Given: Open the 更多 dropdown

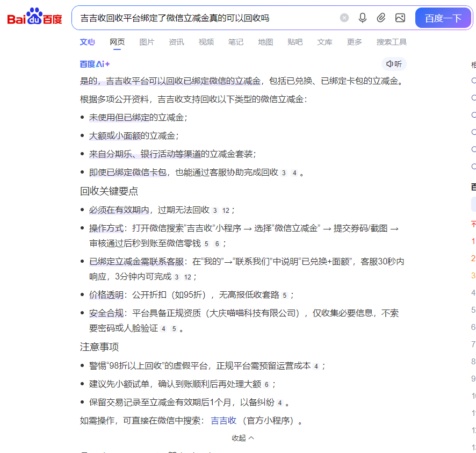Looking at the screenshot, I should [354, 41].
